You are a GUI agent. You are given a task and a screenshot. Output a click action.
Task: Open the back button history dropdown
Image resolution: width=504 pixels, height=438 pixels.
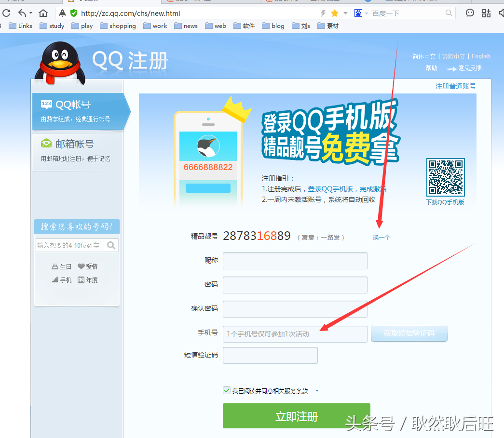coord(31,13)
